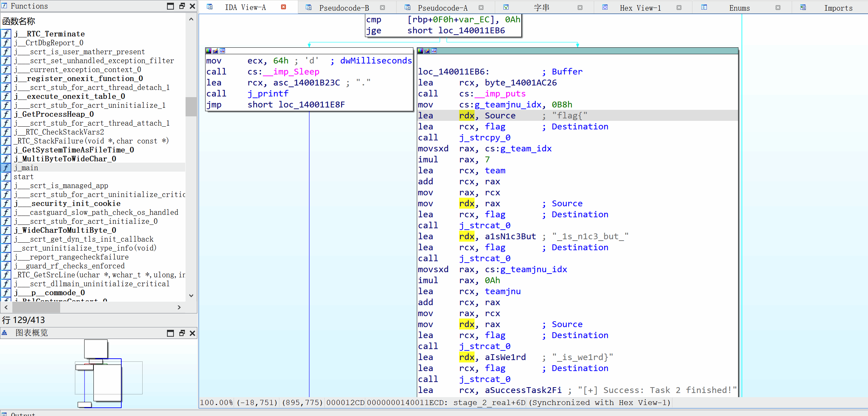Select function j_MultiByteToWideChar_0

tap(65, 159)
